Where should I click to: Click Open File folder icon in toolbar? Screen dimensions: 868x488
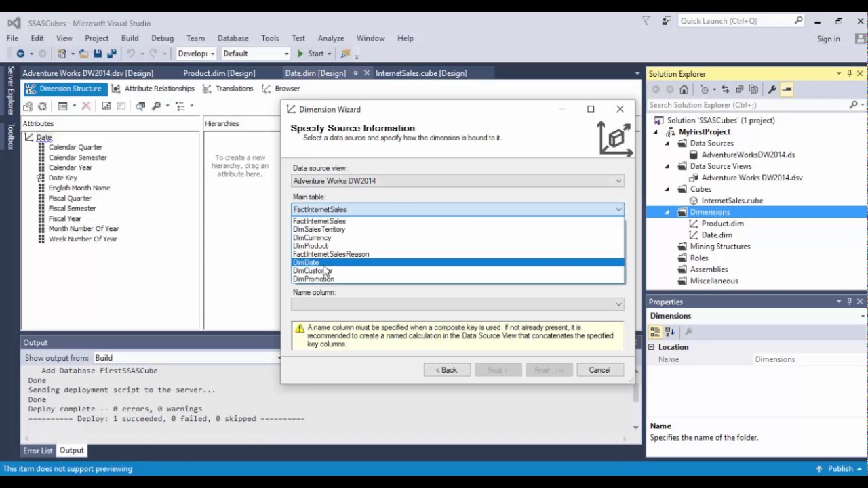pos(83,54)
